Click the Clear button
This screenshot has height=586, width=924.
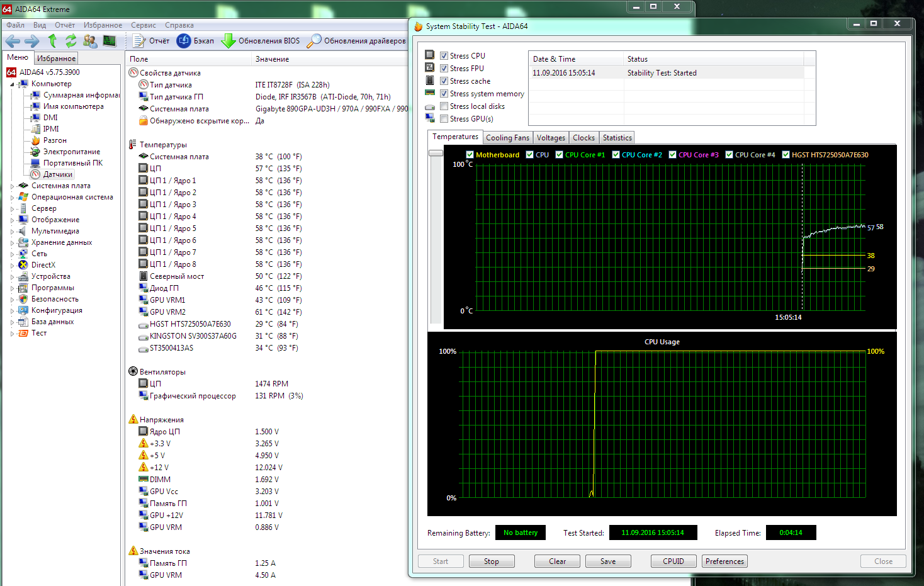coord(557,561)
